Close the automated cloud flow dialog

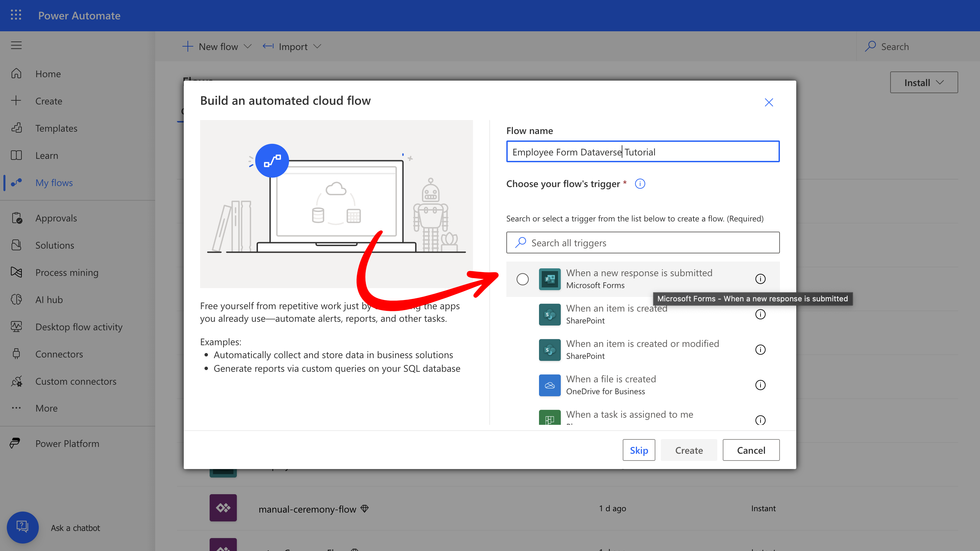click(x=768, y=102)
